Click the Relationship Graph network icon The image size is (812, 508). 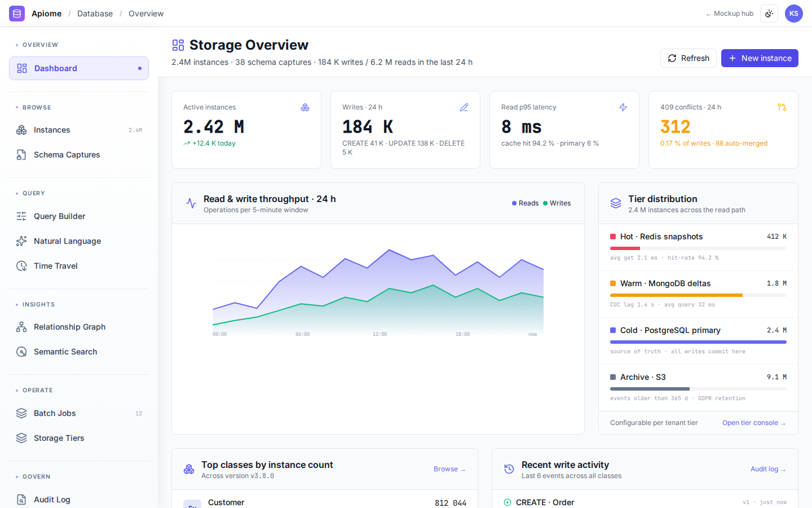point(21,327)
